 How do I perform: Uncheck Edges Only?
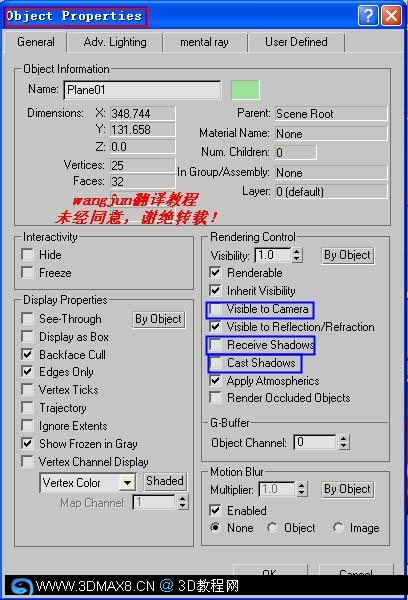(x=28, y=371)
